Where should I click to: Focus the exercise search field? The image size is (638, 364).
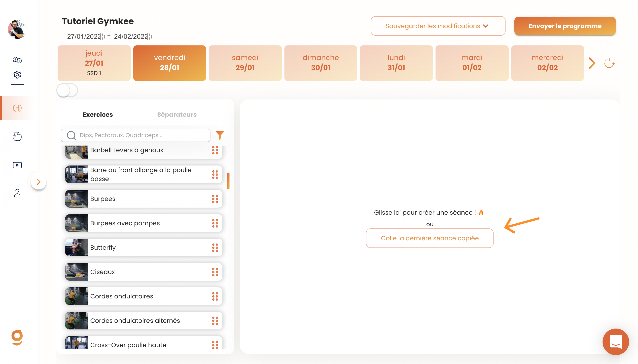135,135
